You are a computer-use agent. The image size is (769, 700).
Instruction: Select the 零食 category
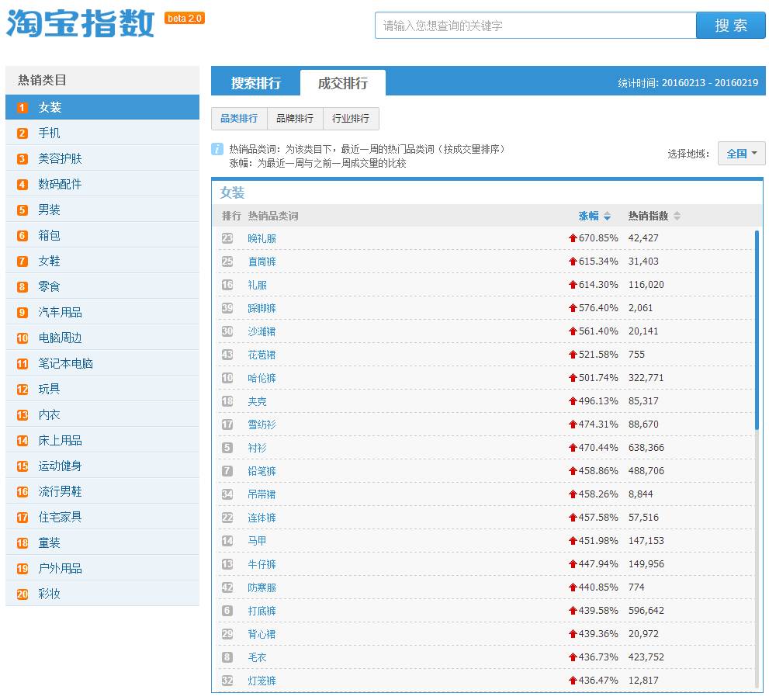click(102, 286)
